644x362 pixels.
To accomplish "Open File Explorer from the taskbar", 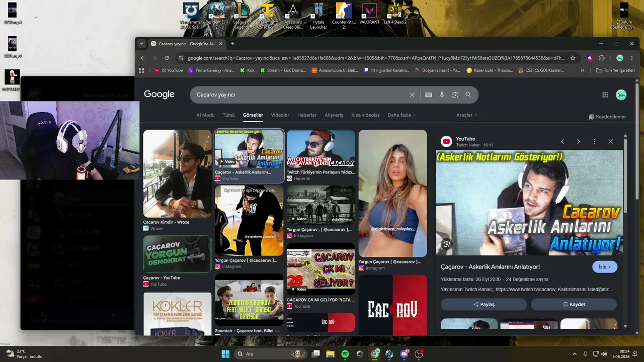I will 331,354.
